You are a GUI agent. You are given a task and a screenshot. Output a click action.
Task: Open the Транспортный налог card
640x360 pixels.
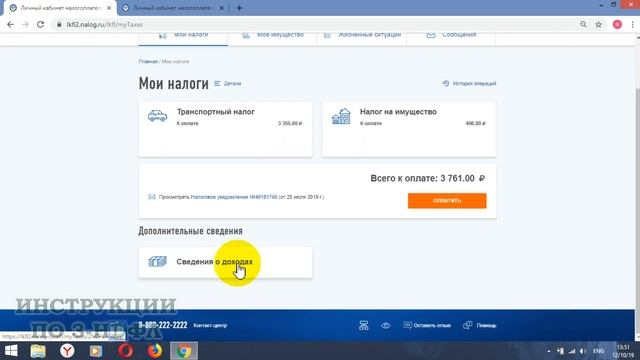[225, 129]
